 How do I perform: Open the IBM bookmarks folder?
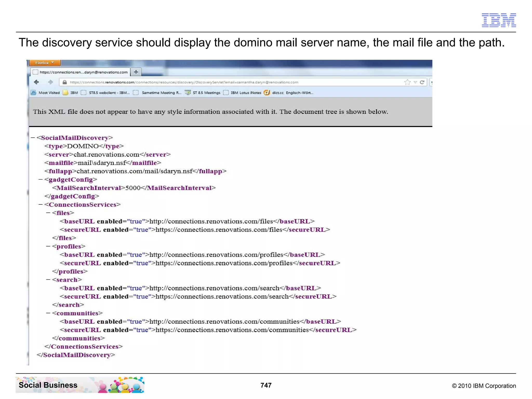pos(70,92)
